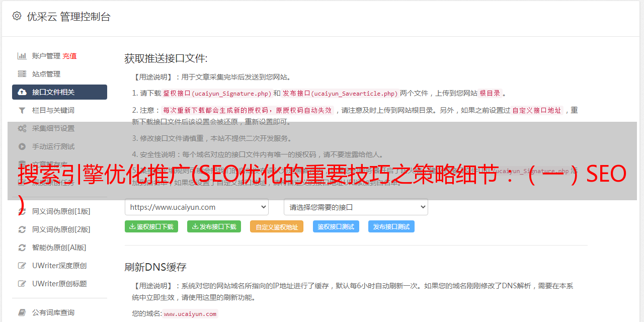Open 账户管理 via its bar chart icon
644x322 pixels.
pyautogui.click(x=22, y=56)
